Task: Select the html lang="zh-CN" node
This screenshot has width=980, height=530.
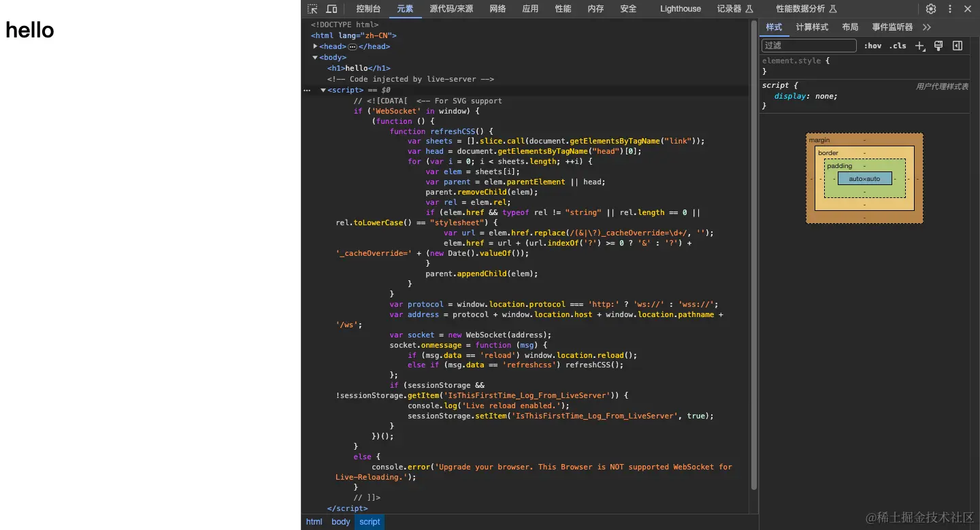Action: pyautogui.click(x=353, y=35)
